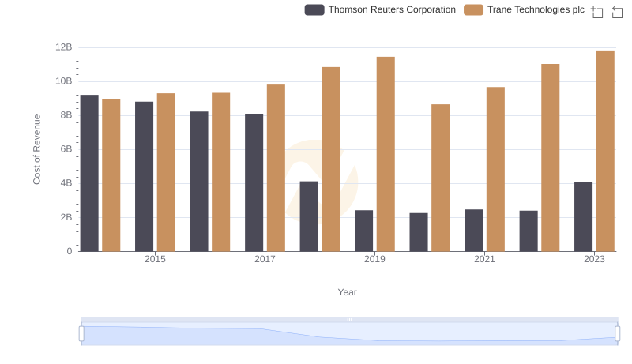Screen dimensions: 632x364
Task: Click Thomson Reuters bar for 2019
Action: click(363, 231)
